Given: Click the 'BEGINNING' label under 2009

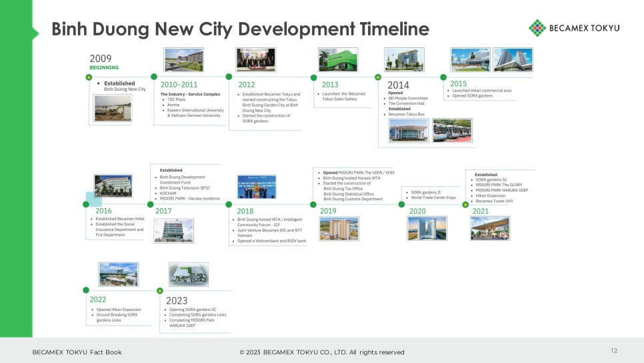Looking at the screenshot, I should pos(104,67).
